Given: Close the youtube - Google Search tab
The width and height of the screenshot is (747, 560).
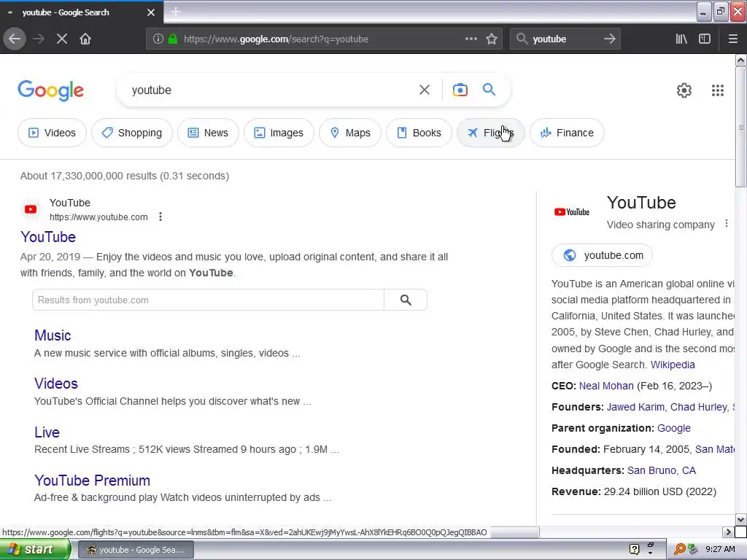Looking at the screenshot, I should click(x=151, y=12).
